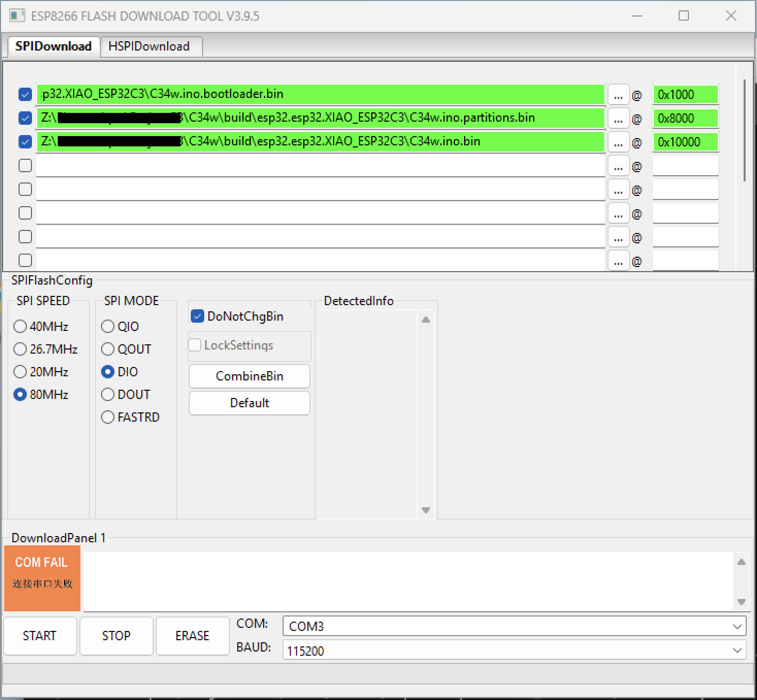This screenshot has width=757, height=700.
Task: Uncheck the bootloader.bin file checkbox
Action: (x=25, y=94)
